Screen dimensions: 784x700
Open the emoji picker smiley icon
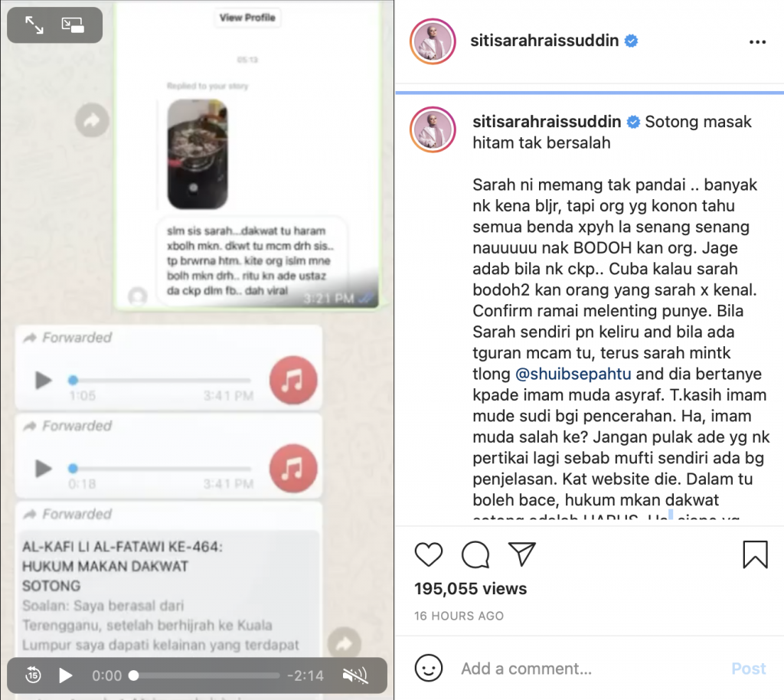(x=429, y=668)
